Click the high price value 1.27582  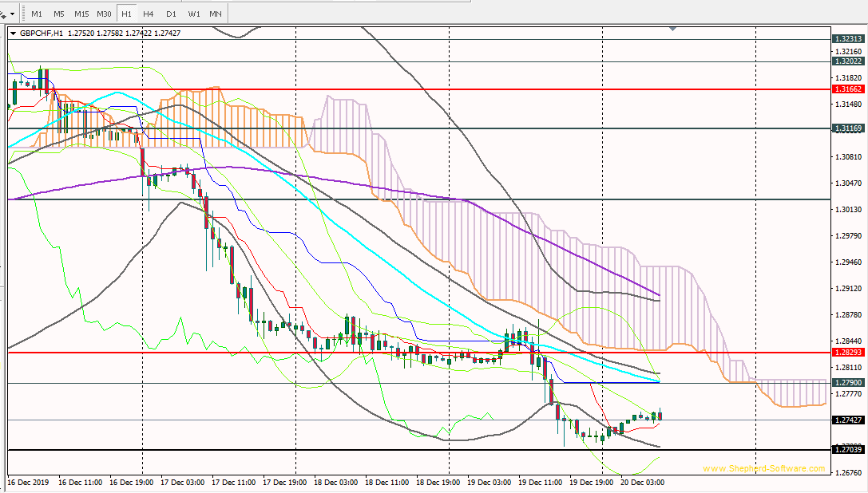[109, 34]
